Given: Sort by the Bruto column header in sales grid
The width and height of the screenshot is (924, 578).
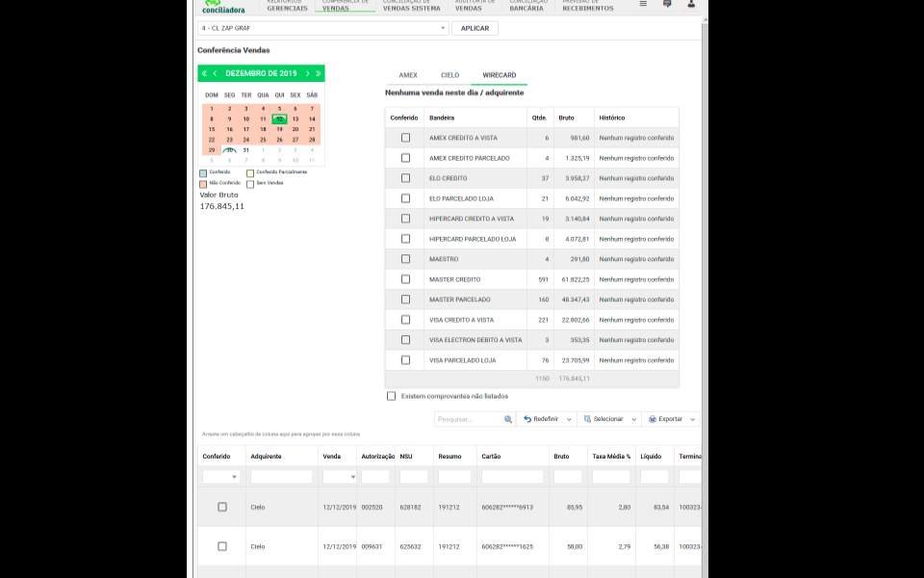Looking at the screenshot, I should tap(561, 457).
